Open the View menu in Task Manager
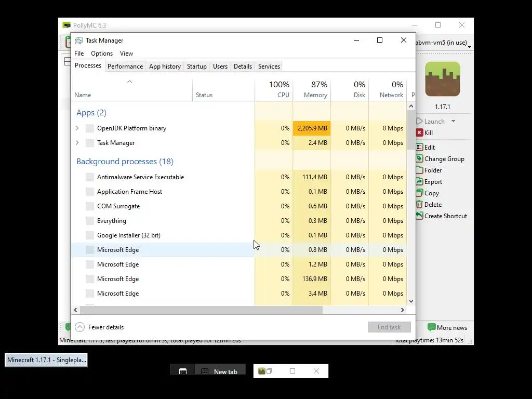This screenshot has width=532, height=399. [x=126, y=54]
